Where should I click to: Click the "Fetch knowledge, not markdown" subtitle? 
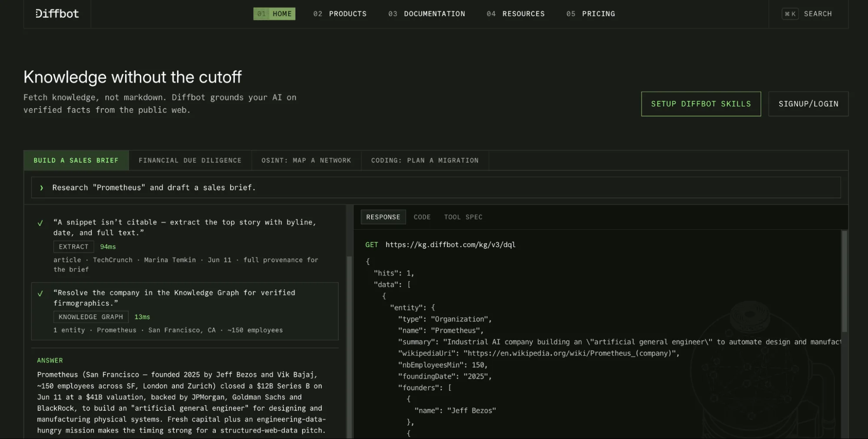160,104
